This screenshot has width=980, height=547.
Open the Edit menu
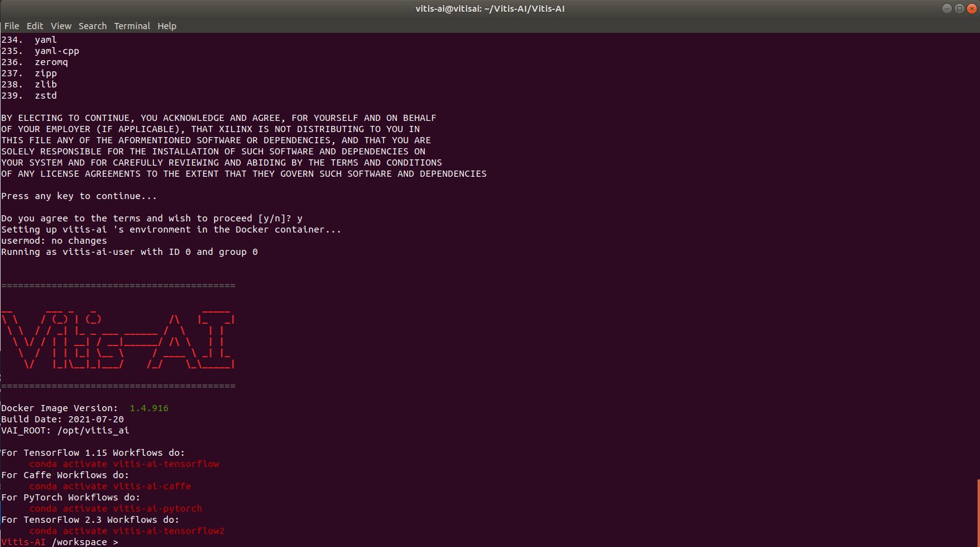tap(35, 26)
